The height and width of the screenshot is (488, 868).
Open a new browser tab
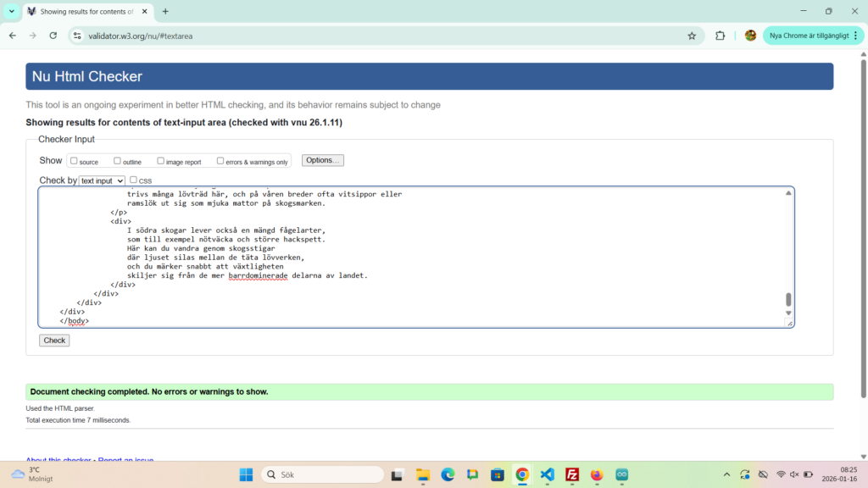coord(165,12)
